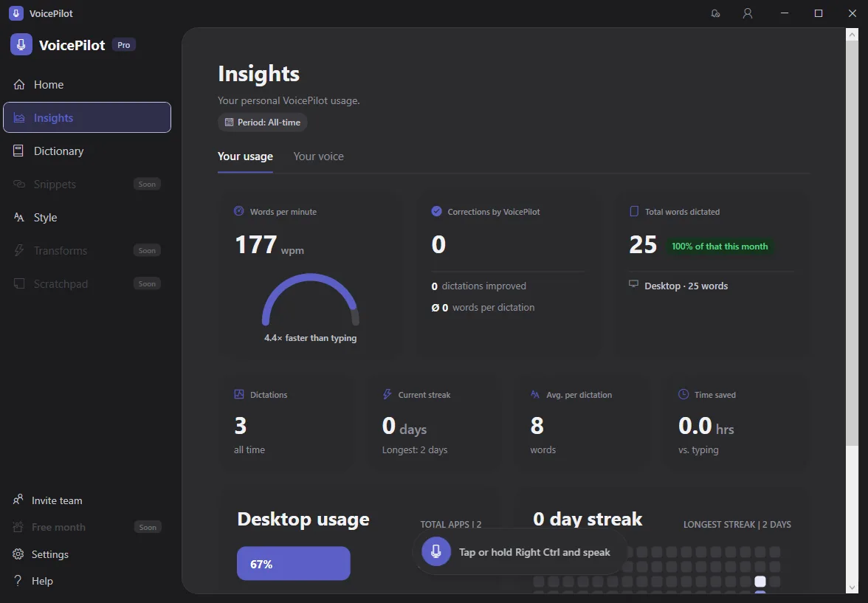Click the Help question mark icon

coord(18,580)
